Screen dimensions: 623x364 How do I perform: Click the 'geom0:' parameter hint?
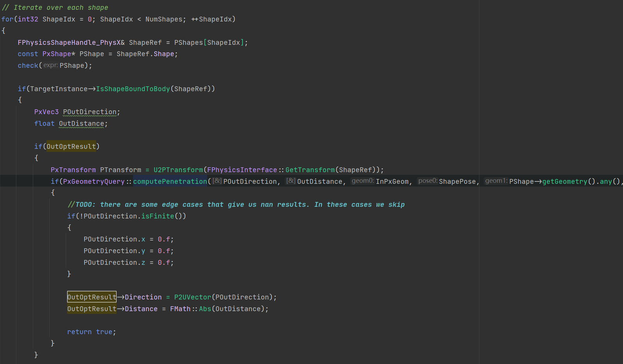pyautogui.click(x=362, y=181)
